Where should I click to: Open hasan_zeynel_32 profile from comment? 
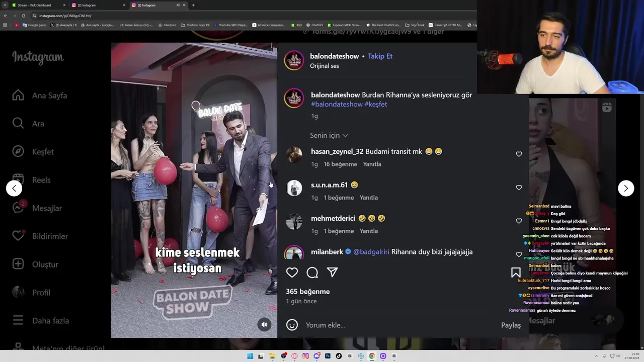337,151
